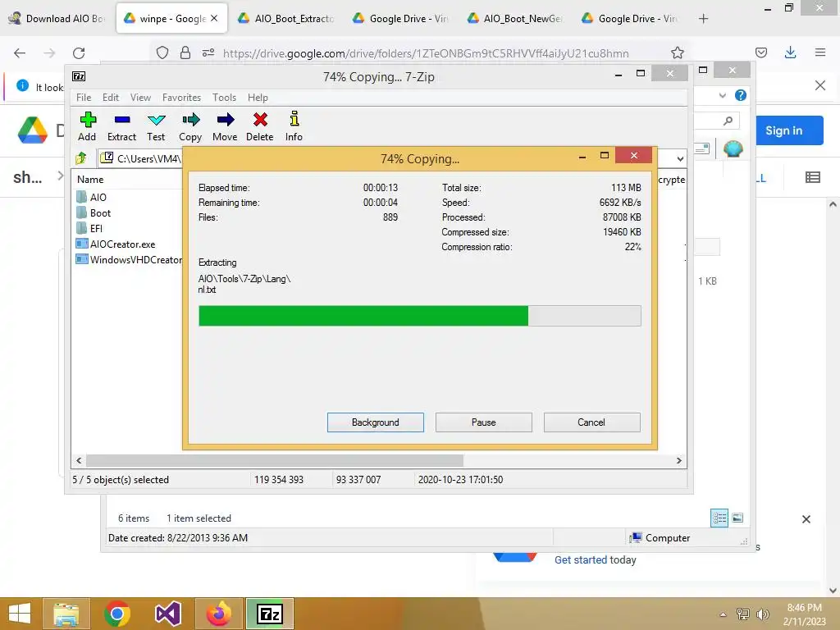The image size is (840, 630).
Task: Open the Favorites menu
Action: pos(181,98)
